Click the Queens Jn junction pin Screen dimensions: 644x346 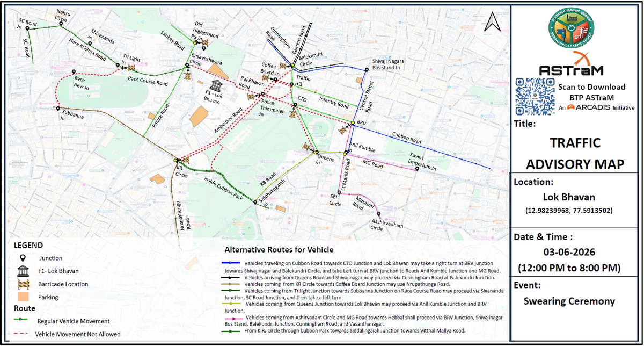point(317,152)
